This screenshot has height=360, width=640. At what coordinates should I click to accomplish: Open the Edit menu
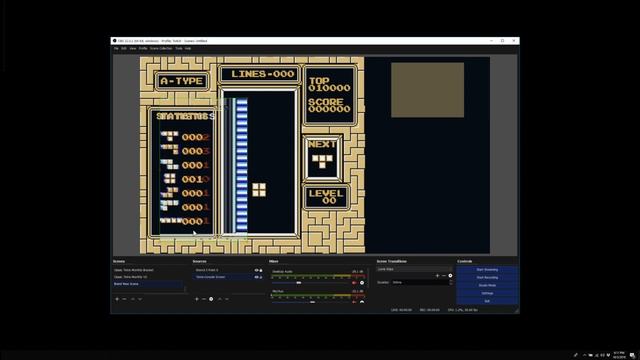[x=124, y=48]
